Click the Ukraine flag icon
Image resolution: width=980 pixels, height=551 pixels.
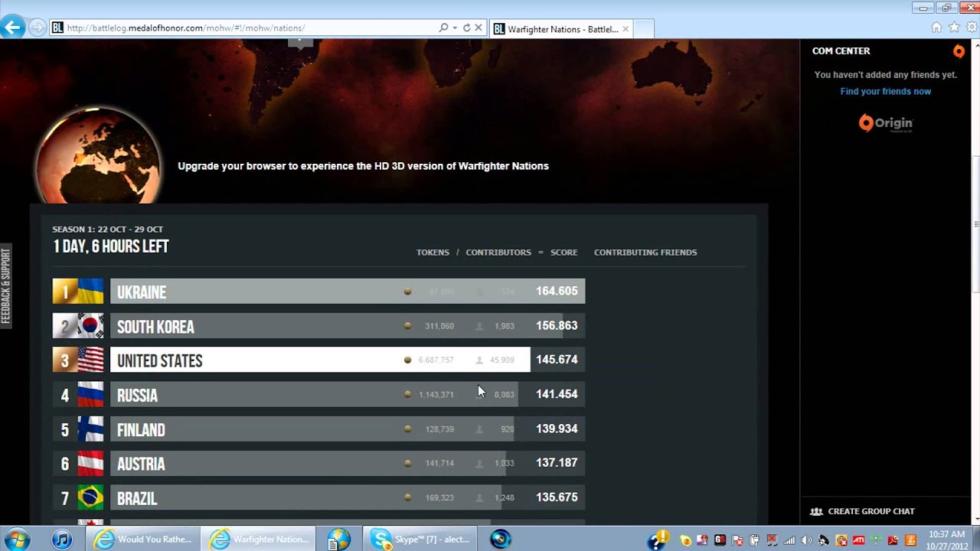pyautogui.click(x=90, y=292)
